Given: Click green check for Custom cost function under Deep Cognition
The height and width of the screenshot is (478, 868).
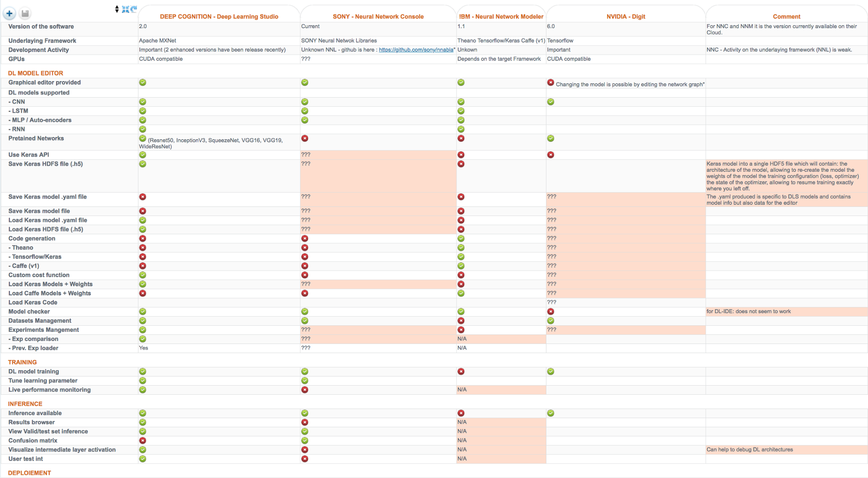Looking at the screenshot, I should coord(143,275).
